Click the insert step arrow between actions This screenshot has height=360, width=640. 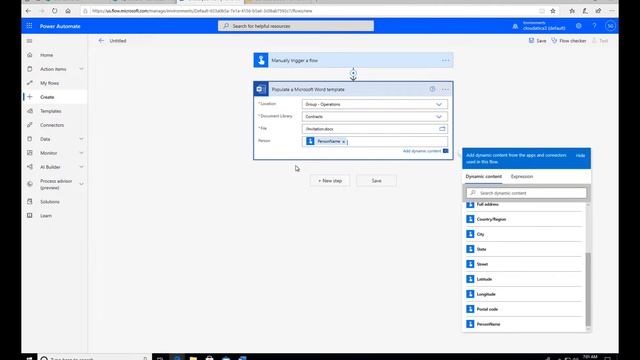tap(353, 74)
